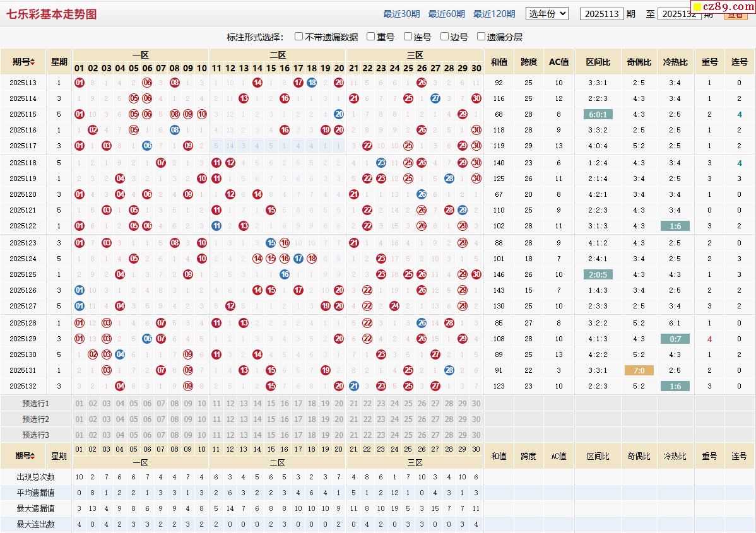Viewport: 756px width, 533px height.
Task: Enable the 不带遗漏数据 checkbox
Action: point(299,37)
